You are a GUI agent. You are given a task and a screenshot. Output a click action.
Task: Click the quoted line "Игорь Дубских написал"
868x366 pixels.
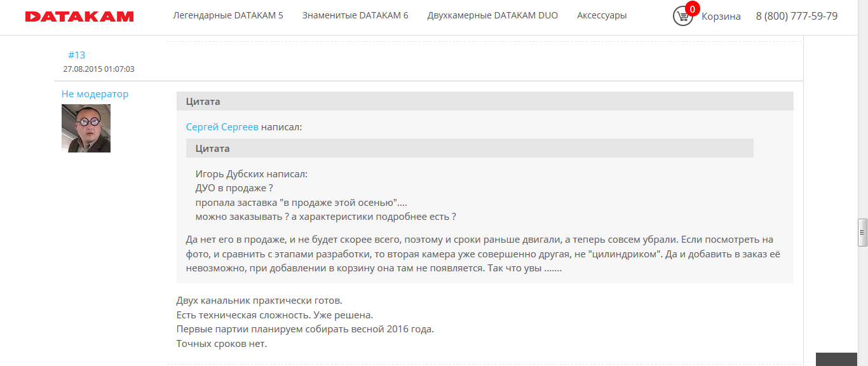coord(251,174)
